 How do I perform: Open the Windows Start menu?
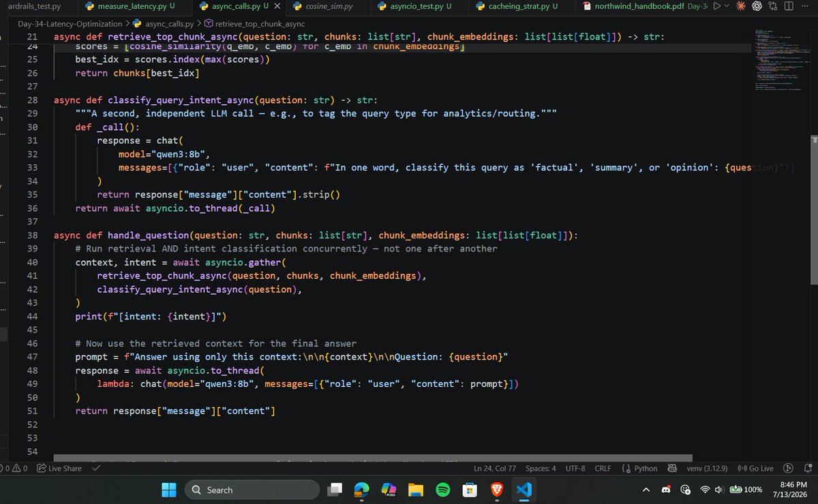tap(169, 490)
